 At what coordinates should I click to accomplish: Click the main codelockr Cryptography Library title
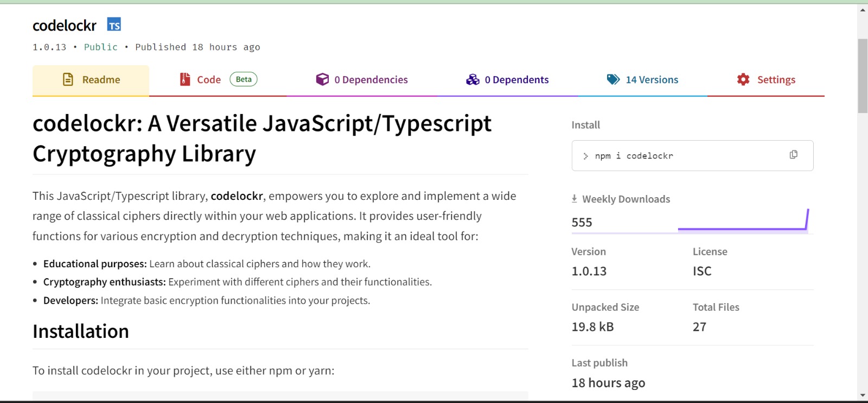[x=262, y=138]
